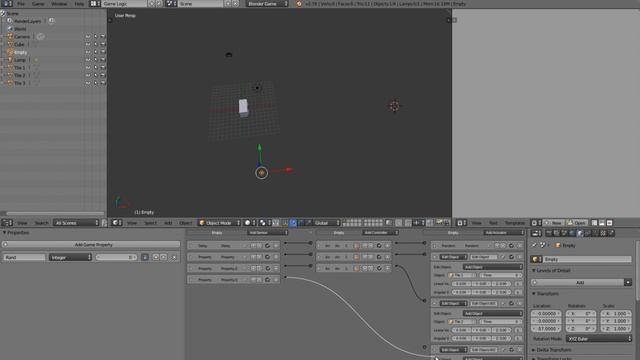The width and height of the screenshot is (640, 360).
Task: Click the text editor type icon
Action: pos(462,223)
